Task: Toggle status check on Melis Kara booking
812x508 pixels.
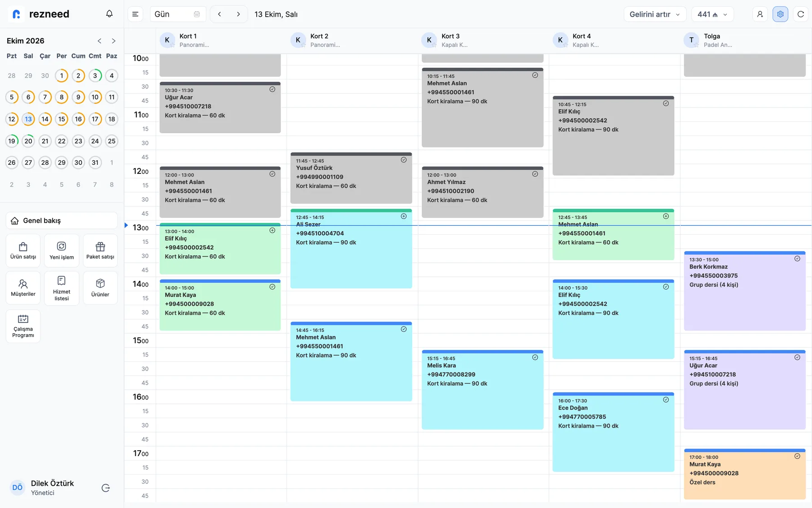Action: point(535,357)
